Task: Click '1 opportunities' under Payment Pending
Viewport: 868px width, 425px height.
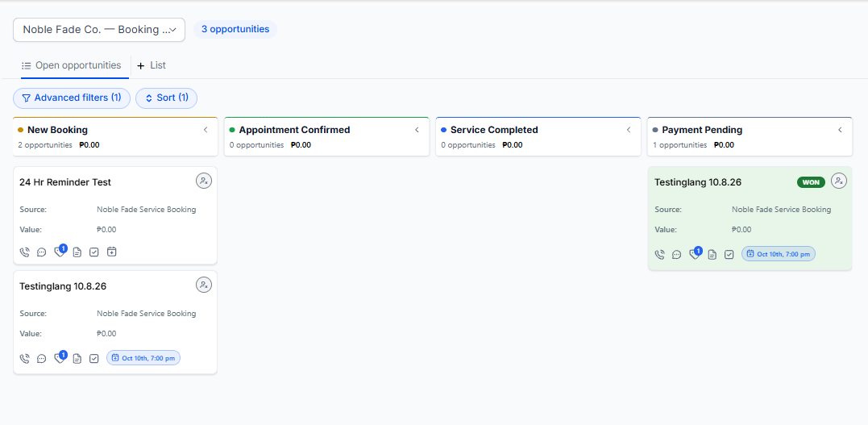Action: click(x=679, y=145)
